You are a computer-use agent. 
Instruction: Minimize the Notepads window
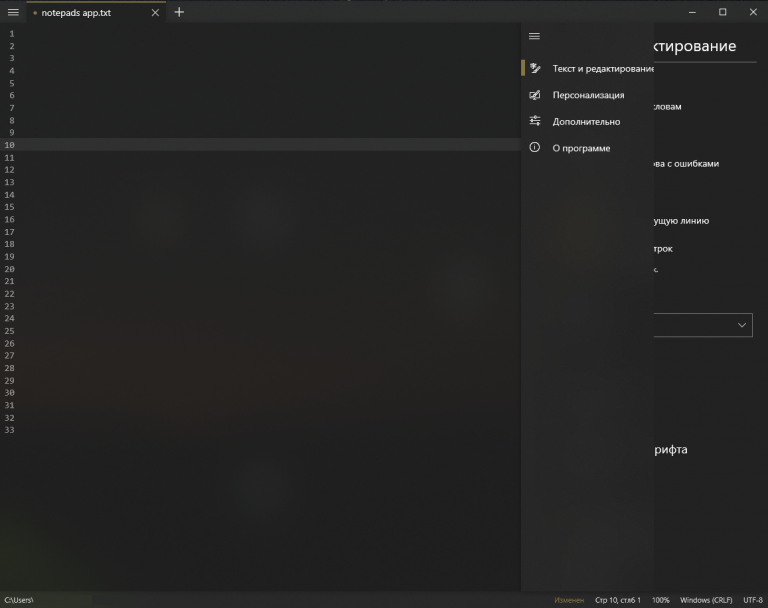pos(692,12)
